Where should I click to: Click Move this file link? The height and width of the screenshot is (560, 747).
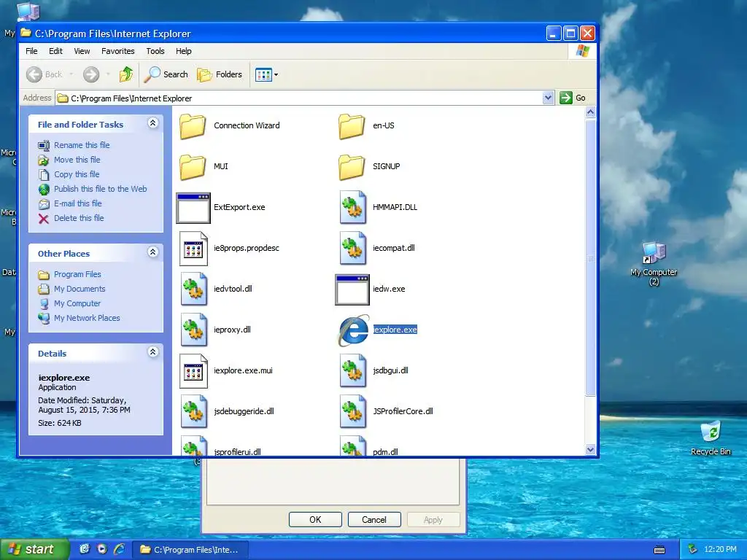77,160
